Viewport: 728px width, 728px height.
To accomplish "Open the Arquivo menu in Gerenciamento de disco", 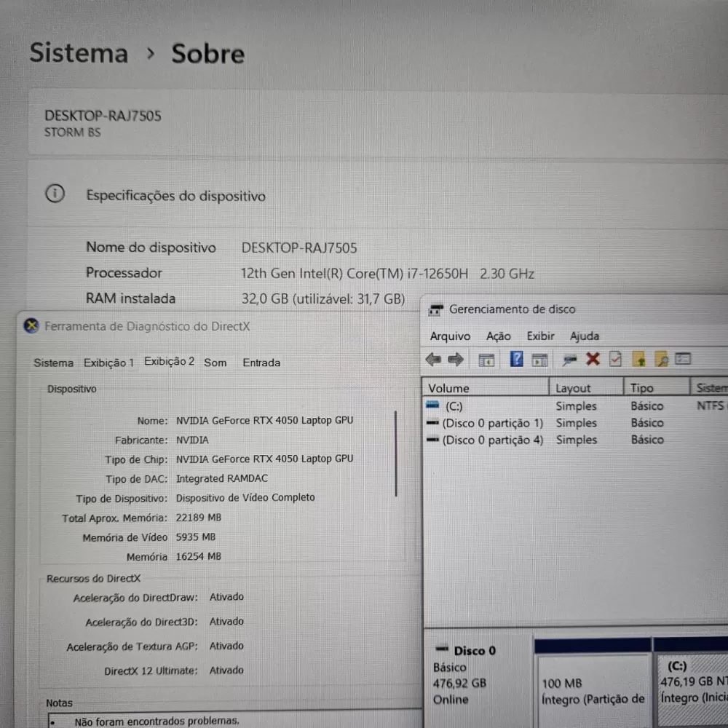I will [450, 336].
